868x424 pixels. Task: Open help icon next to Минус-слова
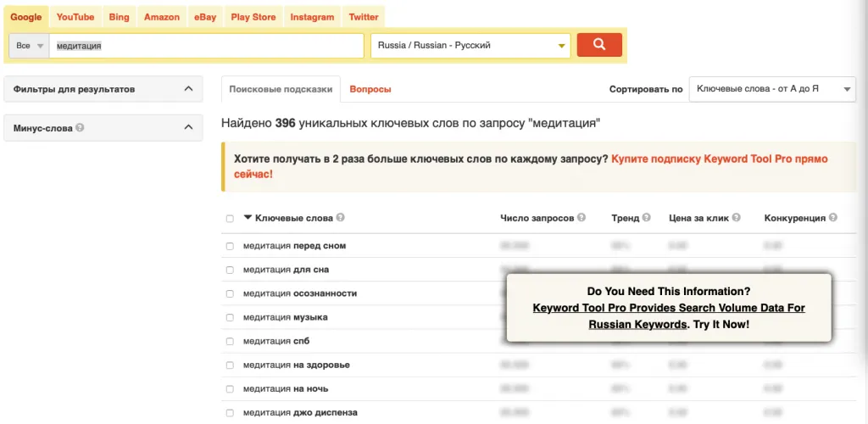click(81, 127)
